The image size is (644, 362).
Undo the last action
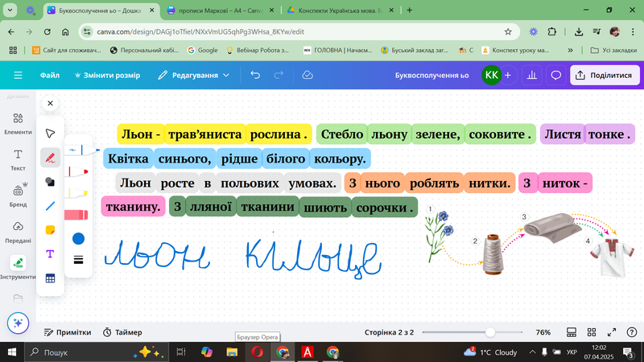tap(255, 75)
